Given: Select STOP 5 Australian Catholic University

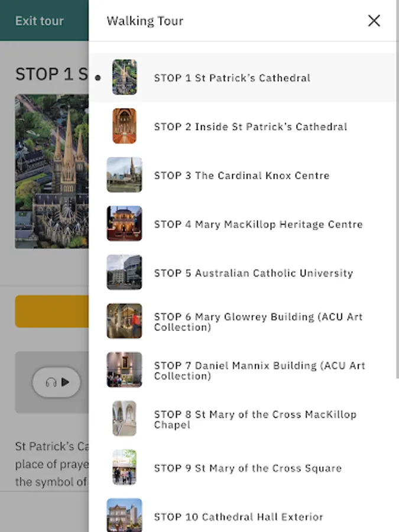Looking at the screenshot, I should pos(253,273).
